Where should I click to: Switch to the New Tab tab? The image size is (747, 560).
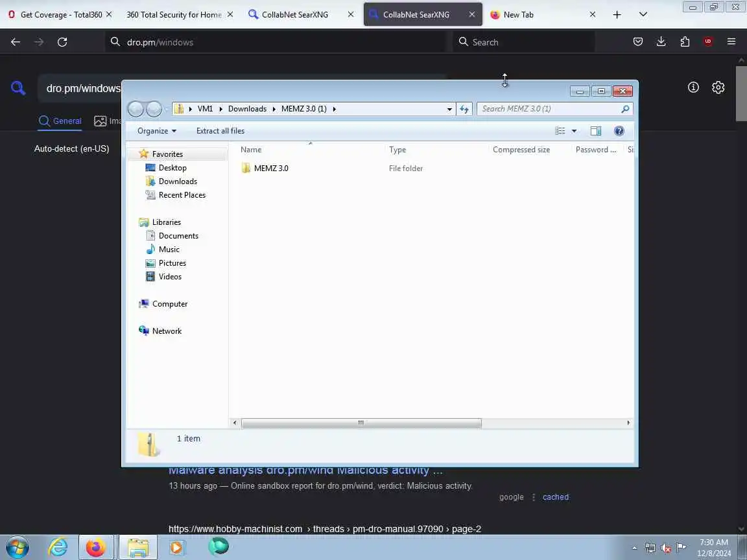[542, 15]
